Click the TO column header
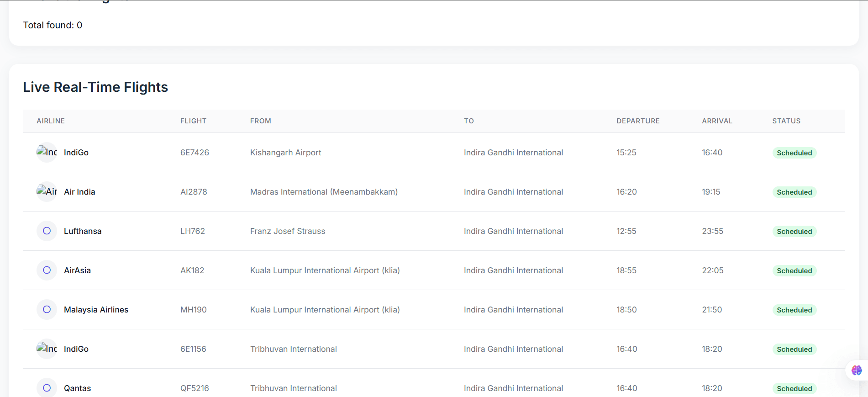Screen dimensions: 868x397 469,121
